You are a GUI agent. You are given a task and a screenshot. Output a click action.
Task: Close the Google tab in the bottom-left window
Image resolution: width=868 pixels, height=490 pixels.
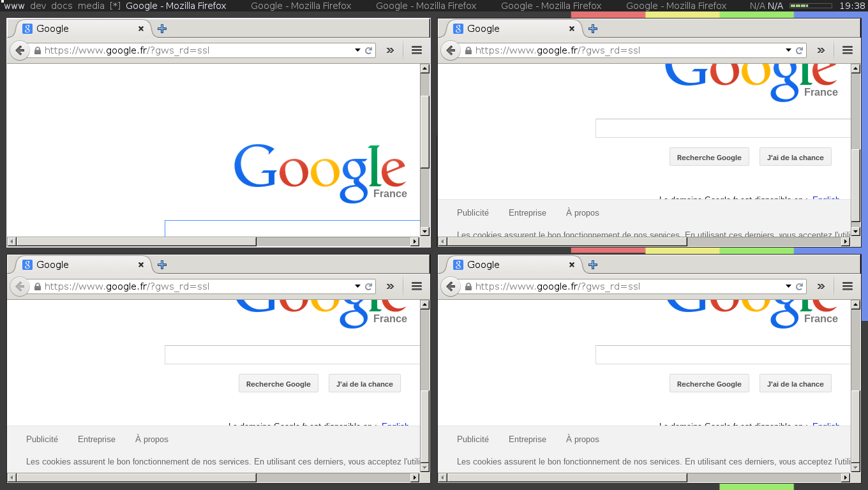(x=141, y=265)
